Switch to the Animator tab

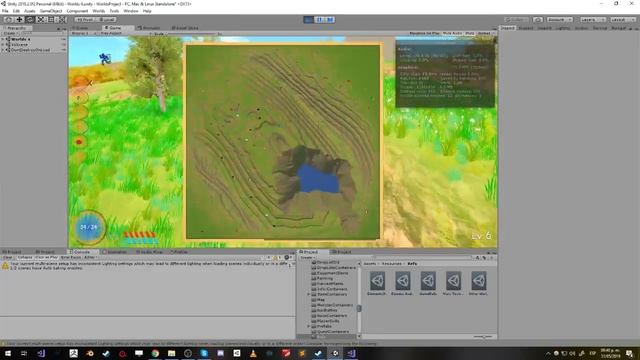pyautogui.click(x=149, y=28)
